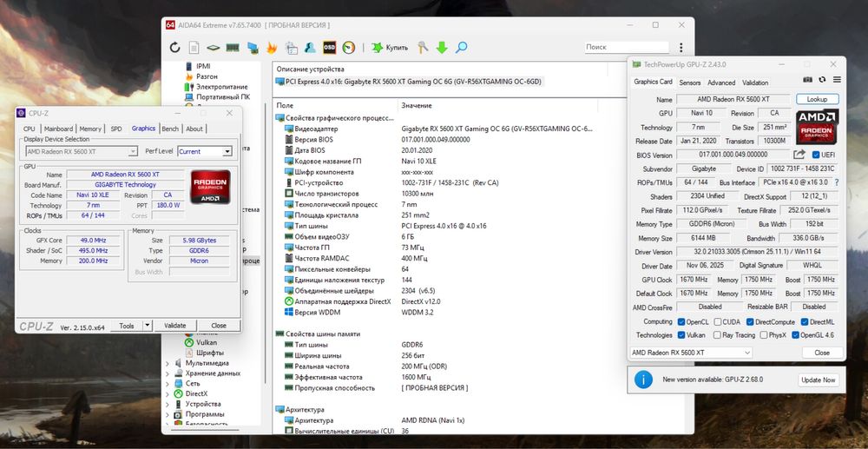This screenshot has height=449, width=868.
Task: Toggle the OpenGL 4.6 checkbox
Action: [795, 335]
